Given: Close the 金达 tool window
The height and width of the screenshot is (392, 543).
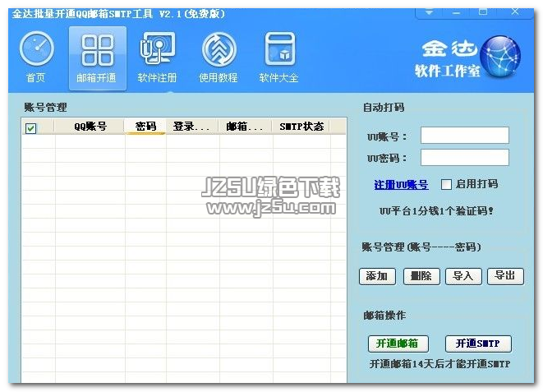Looking at the screenshot, I should pyautogui.click(x=515, y=12).
